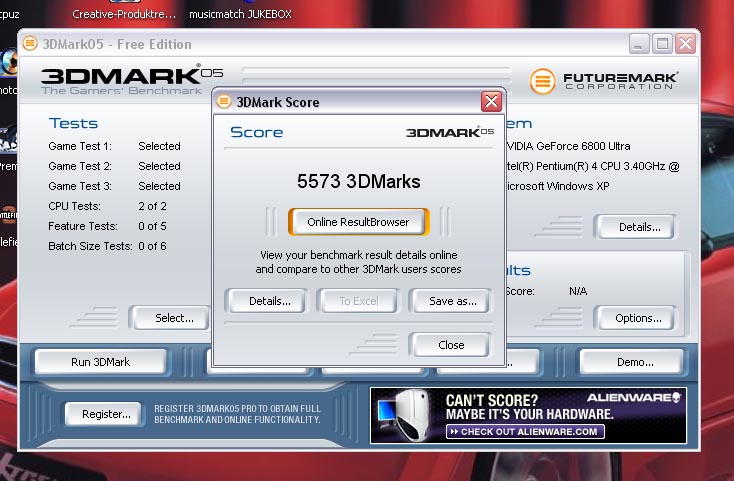Click the Alienware logo in banner

pyautogui.click(x=634, y=398)
